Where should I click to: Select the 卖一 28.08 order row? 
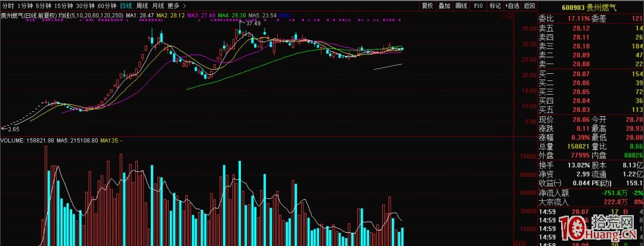590,64
